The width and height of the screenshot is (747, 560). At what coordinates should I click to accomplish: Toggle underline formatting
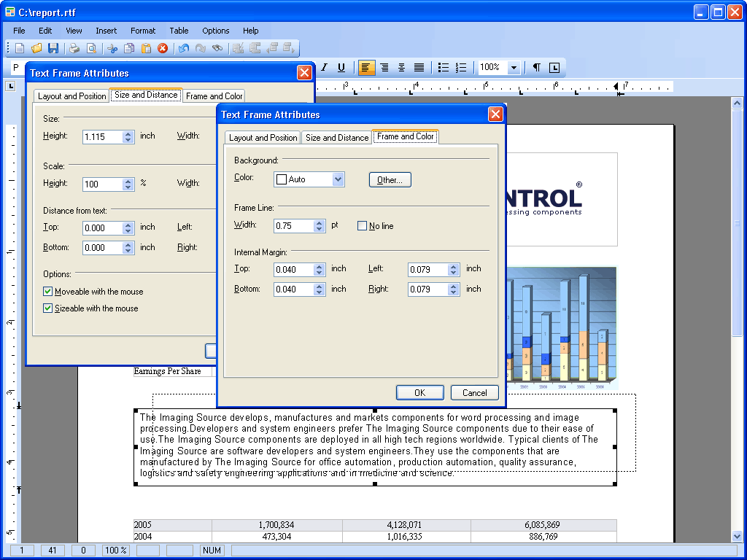click(341, 68)
